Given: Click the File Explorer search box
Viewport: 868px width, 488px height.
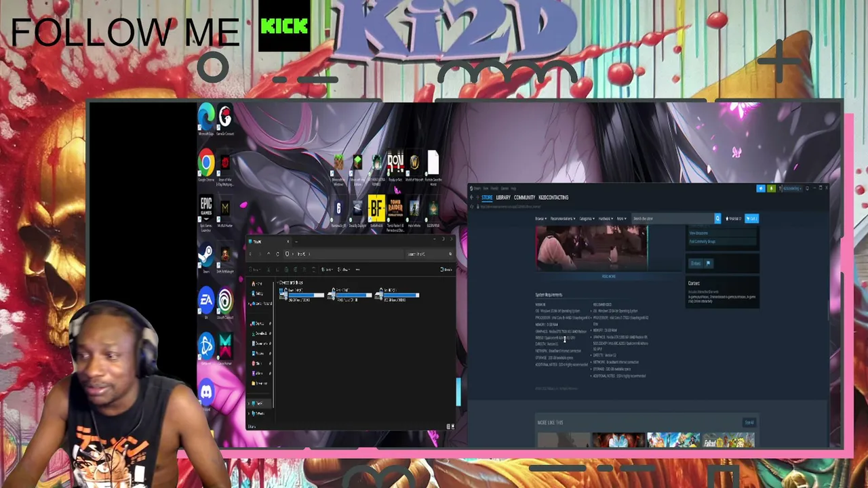Looking at the screenshot, I should (430, 254).
